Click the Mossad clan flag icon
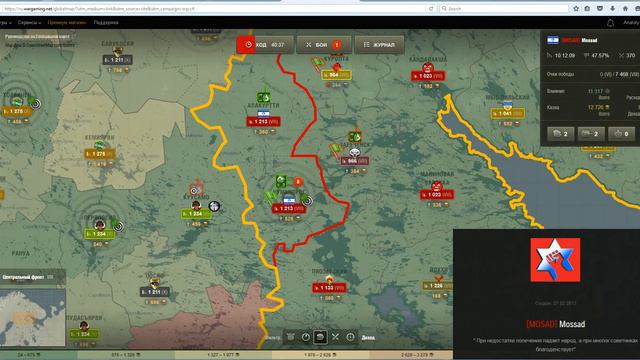This screenshot has width=640, height=360. [x=553, y=40]
